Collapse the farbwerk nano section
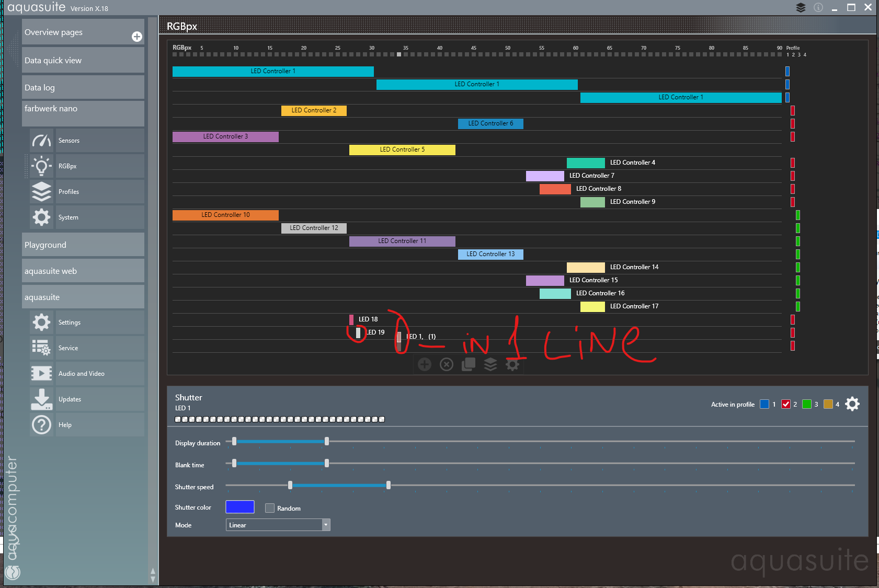The image size is (879, 588). tap(83, 113)
